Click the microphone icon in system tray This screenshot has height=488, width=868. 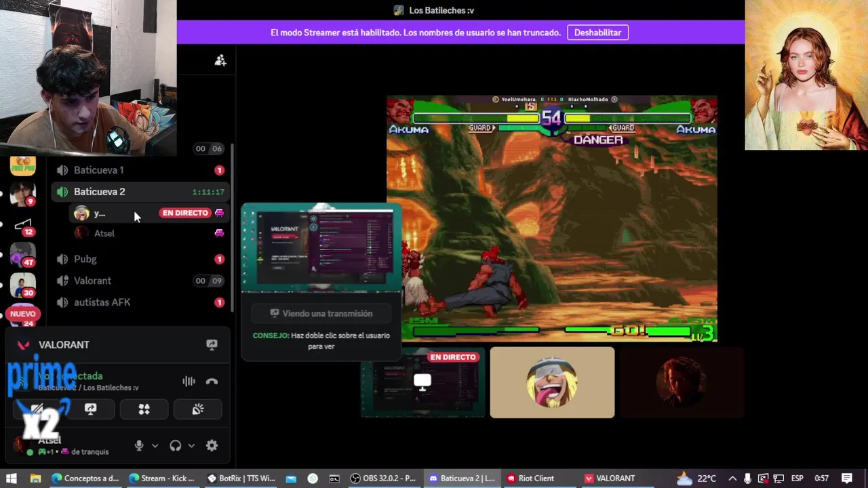click(747, 479)
